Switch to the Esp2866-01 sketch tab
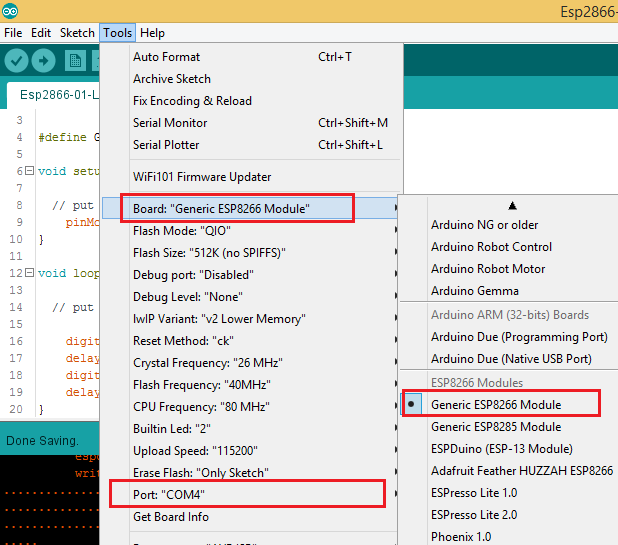This screenshot has width=618, height=545. [x=53, y=95]
